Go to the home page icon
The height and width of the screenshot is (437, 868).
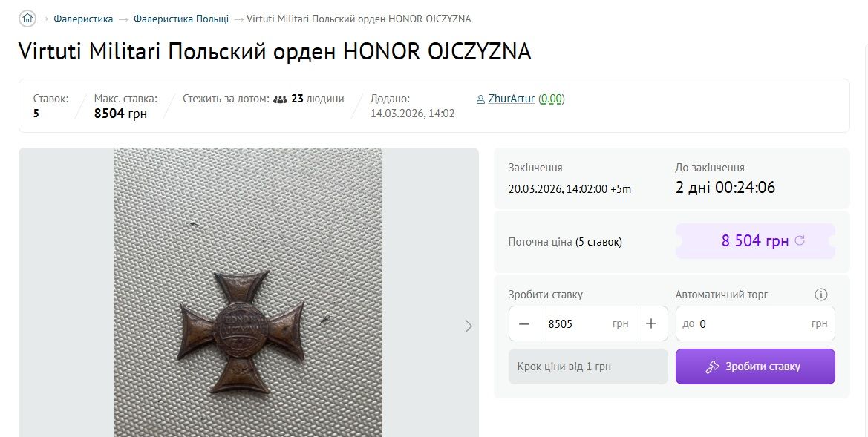[x=27, y=19]
